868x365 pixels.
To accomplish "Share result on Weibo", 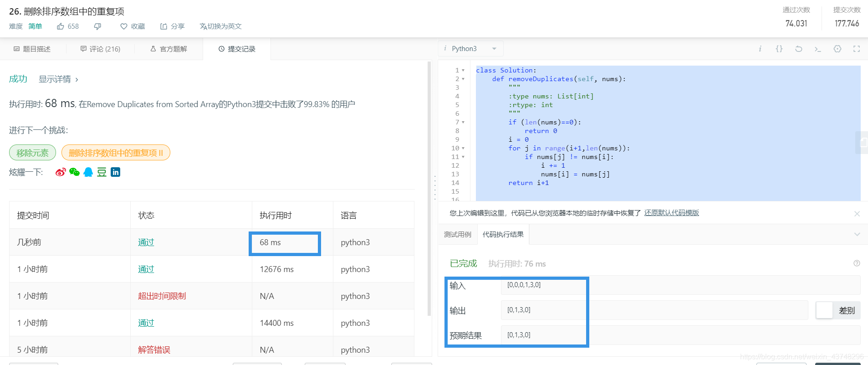I will pos(61,172).
